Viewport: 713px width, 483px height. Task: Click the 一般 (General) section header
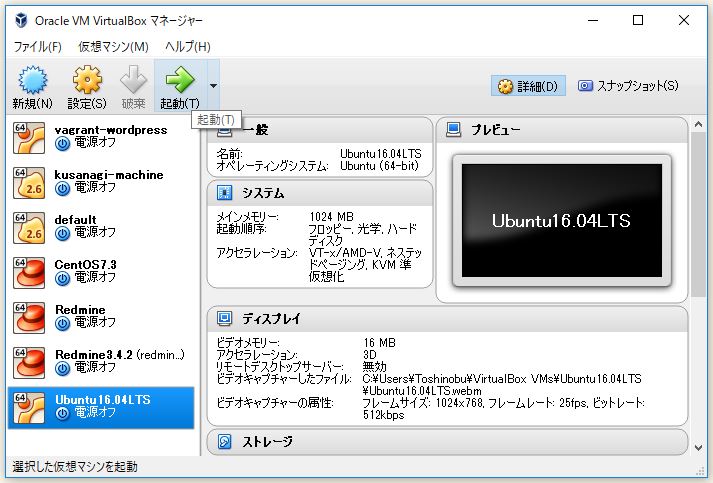click(320, 130)
